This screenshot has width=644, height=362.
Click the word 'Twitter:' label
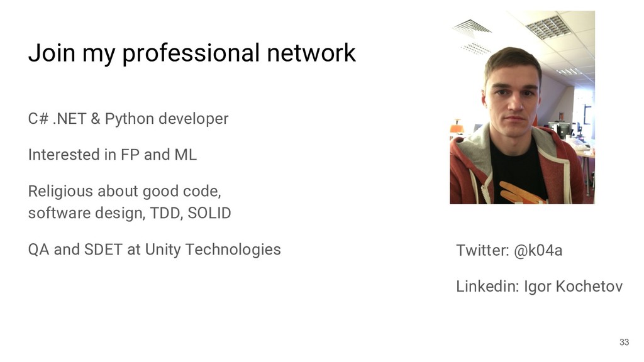pos(482,251)
